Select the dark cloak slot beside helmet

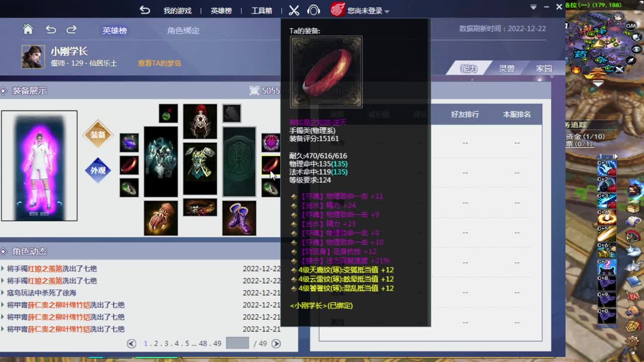232,113
